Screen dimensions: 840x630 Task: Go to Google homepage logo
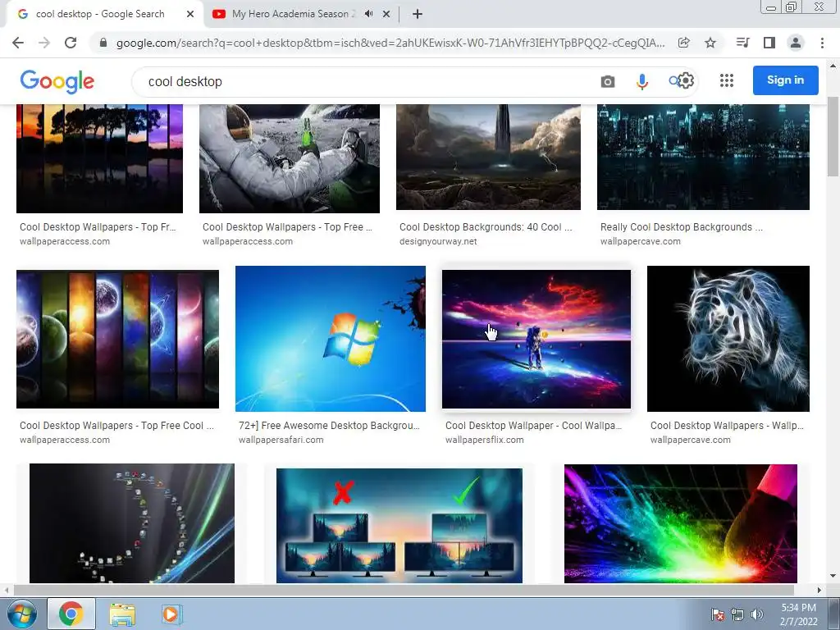point(57,81)
